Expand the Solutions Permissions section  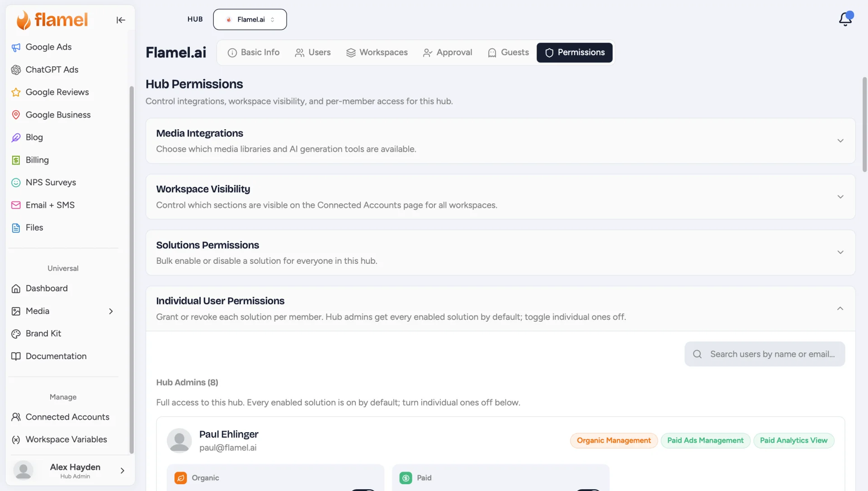click(840, 253)
